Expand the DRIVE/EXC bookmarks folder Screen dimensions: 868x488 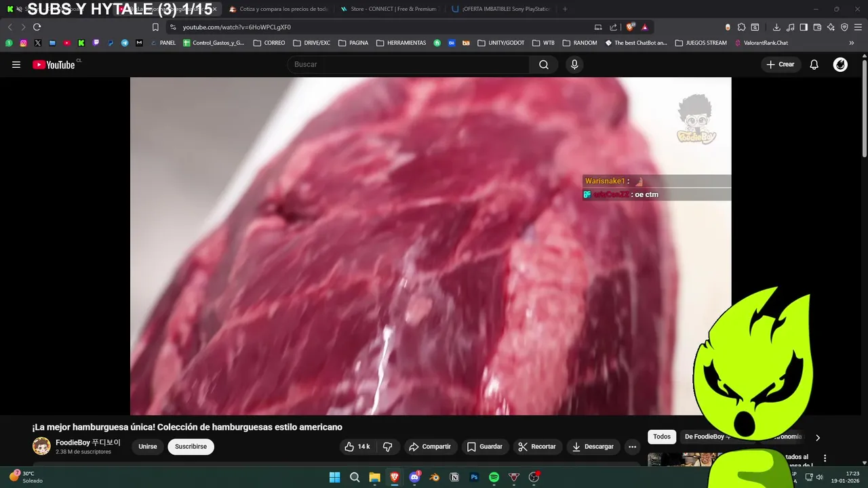click(x=312, y=43)
